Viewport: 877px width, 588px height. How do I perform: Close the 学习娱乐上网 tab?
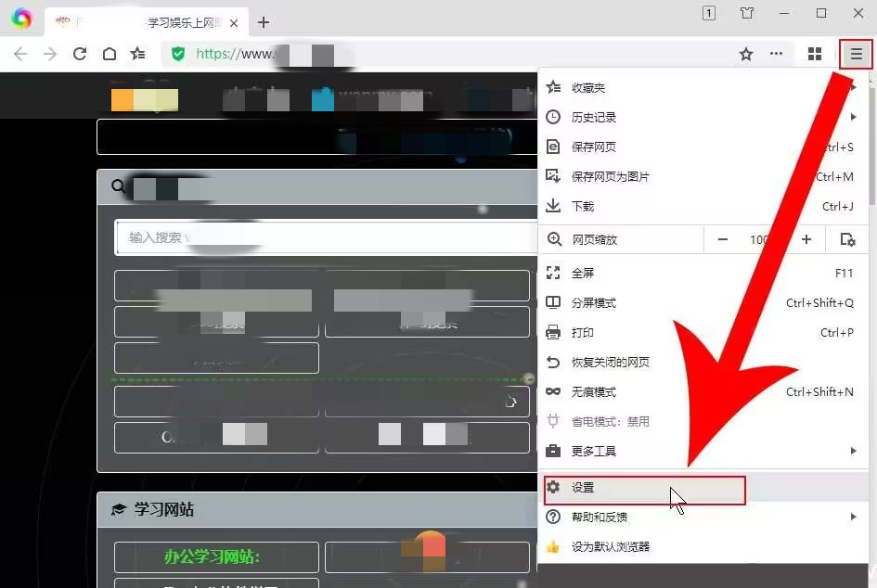pos(234,23)
